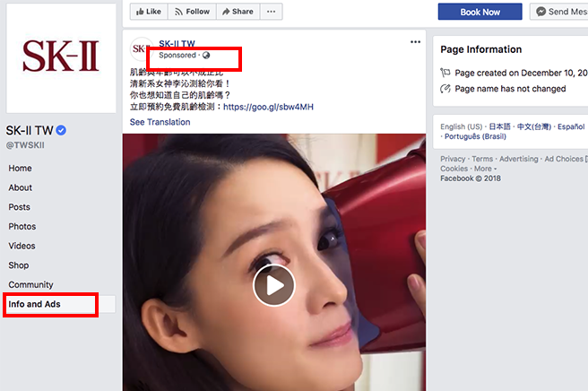The width and height of the screenshot is (588, 391).
Task: Click the blue verified badge icon
Action: click(x=61, y=130)
